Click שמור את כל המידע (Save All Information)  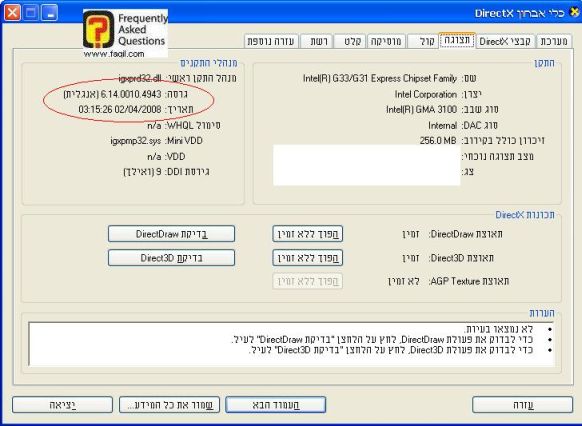(x=169, y=404)
